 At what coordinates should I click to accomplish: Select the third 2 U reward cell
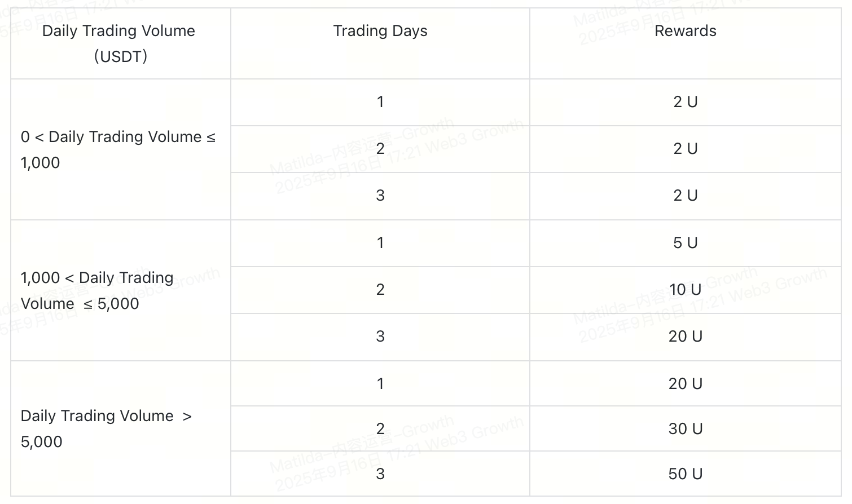[x=685, y=196]
